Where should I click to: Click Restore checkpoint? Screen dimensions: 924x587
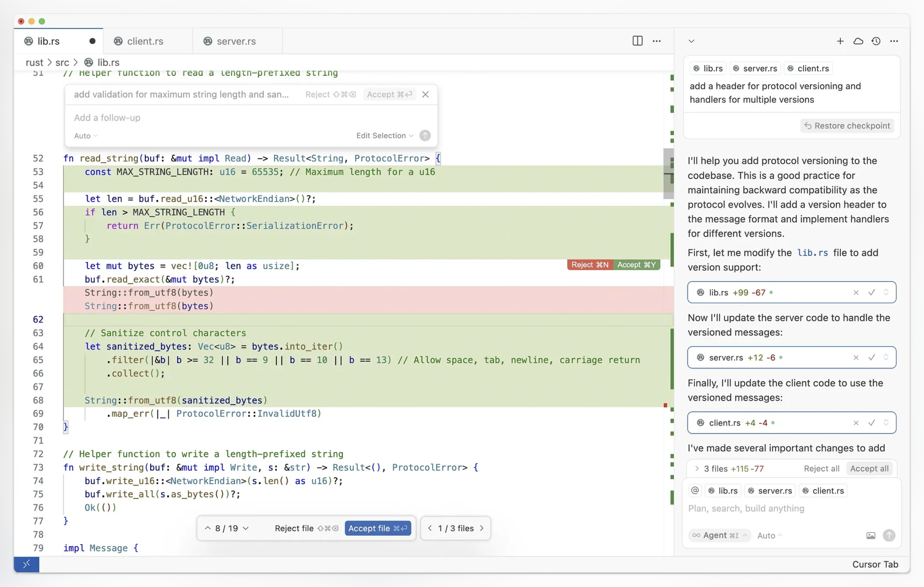[x=847, y=126]
